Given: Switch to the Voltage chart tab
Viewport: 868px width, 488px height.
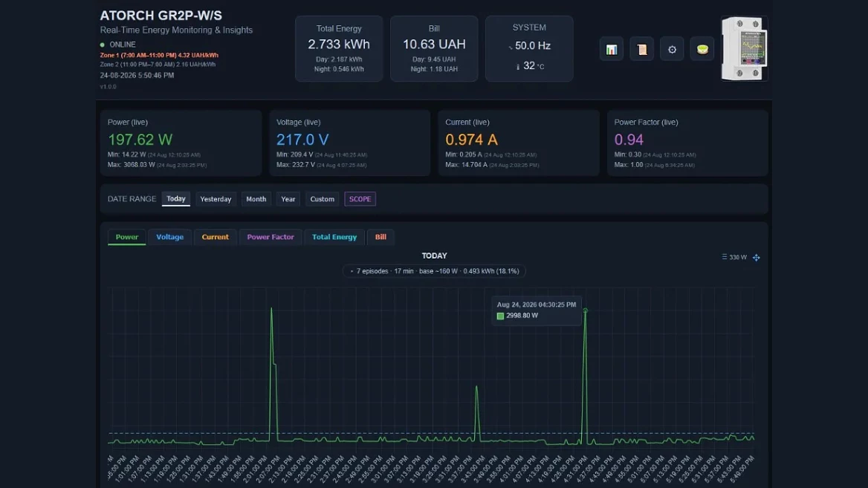Looking at the screenshot, I should click(170, 237).
